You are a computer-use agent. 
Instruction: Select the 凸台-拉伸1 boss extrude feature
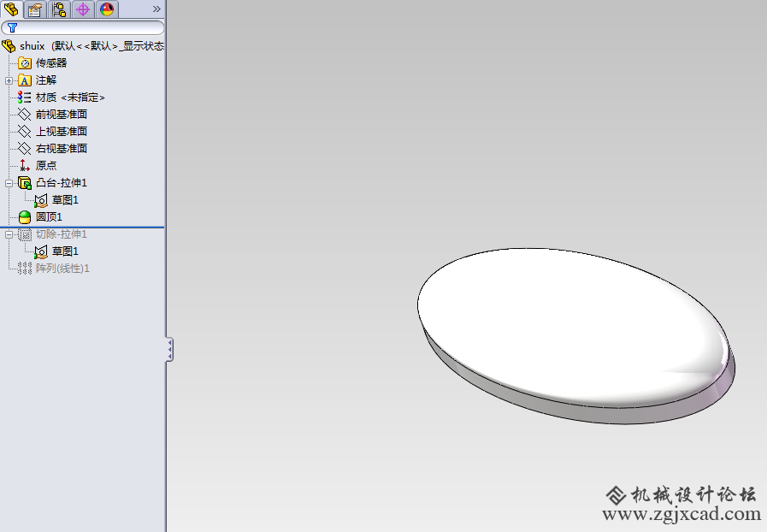click(x=62, y=183)
